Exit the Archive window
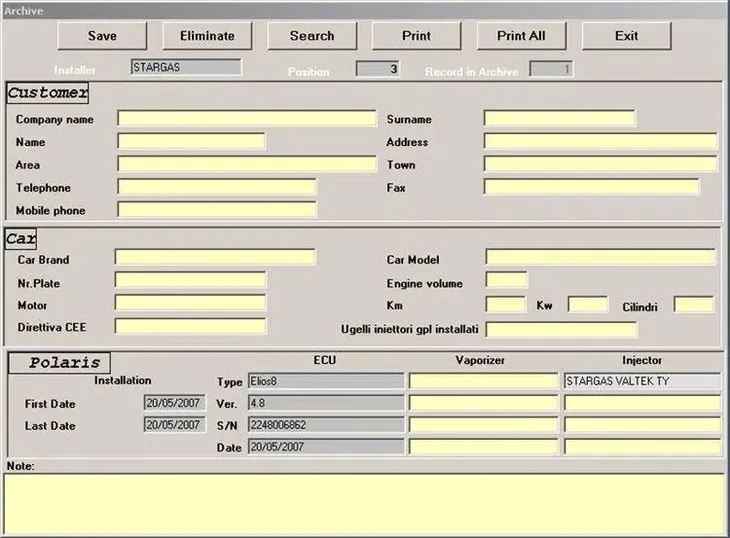 click(x=626, y=36)
